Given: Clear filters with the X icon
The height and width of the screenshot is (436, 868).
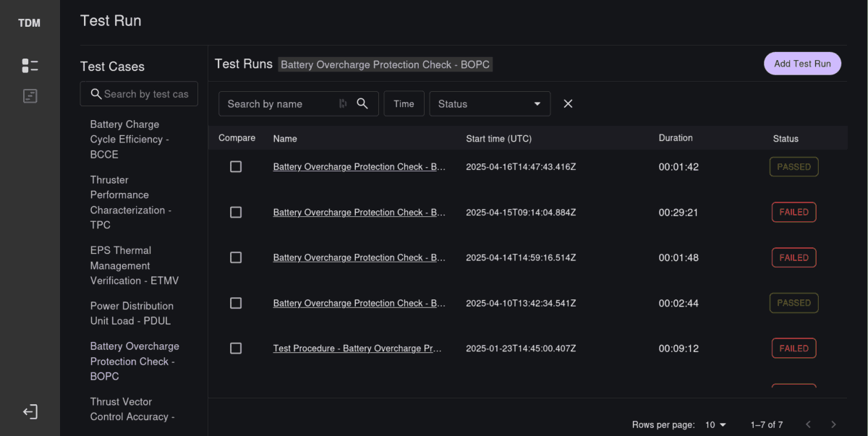Looking at the screenshot, I should [x=568, y=103].
